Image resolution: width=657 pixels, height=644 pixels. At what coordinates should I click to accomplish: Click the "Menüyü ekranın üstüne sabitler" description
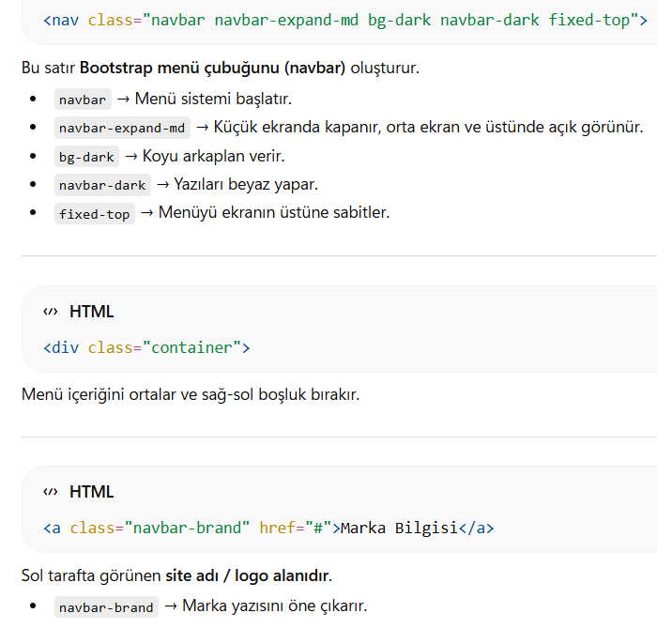click(273, 212)
